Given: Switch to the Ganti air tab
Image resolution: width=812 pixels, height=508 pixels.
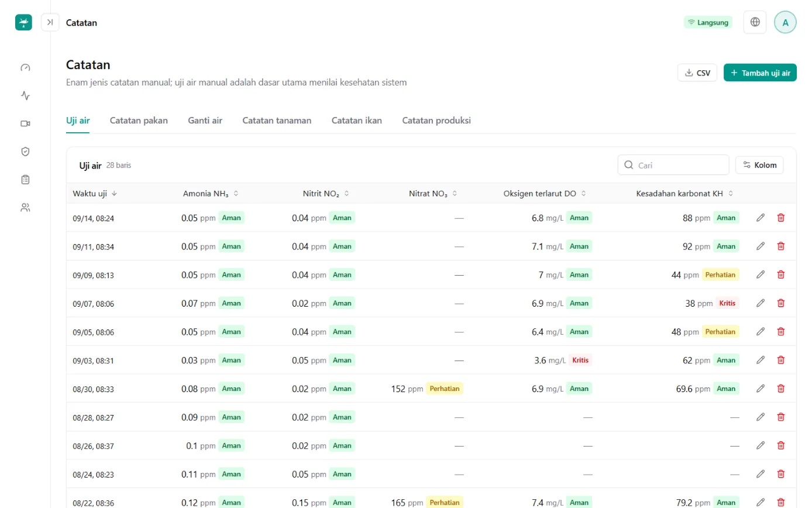Looking at the screenshot, I should (205, 121).
